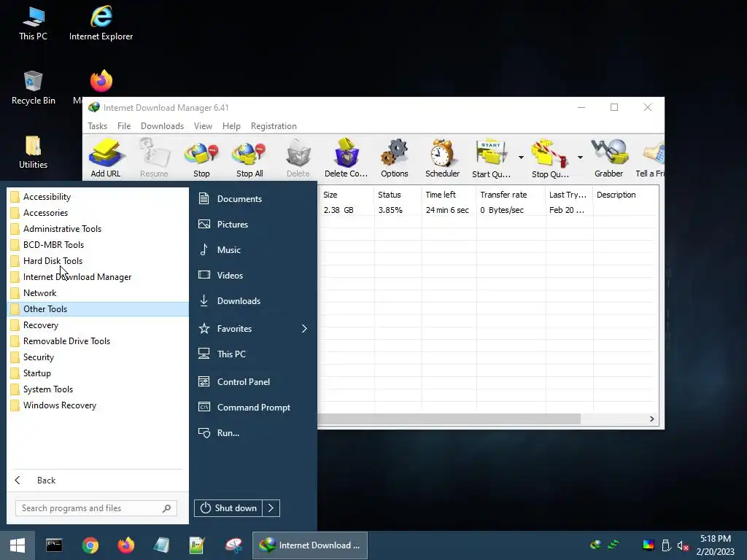Open the Network folder
Viewport: 747px width, 560px height.
[x=98, y=293]
